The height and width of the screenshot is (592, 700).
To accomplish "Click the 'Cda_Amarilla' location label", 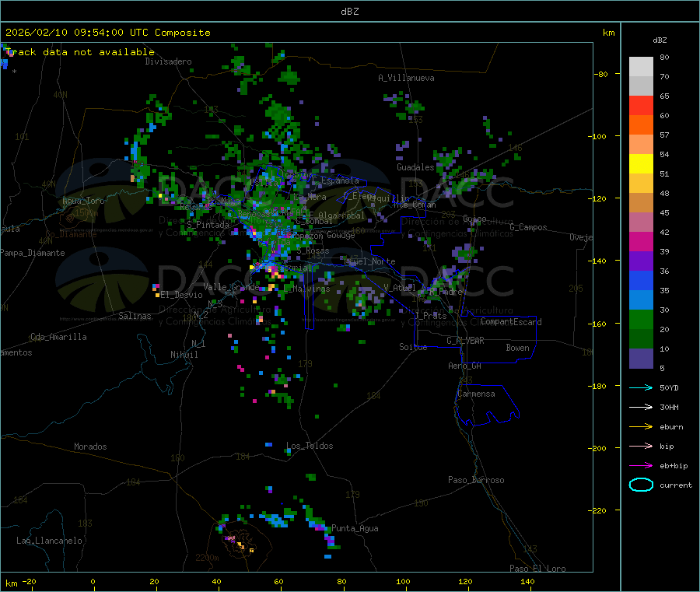I will click(58, 337).
